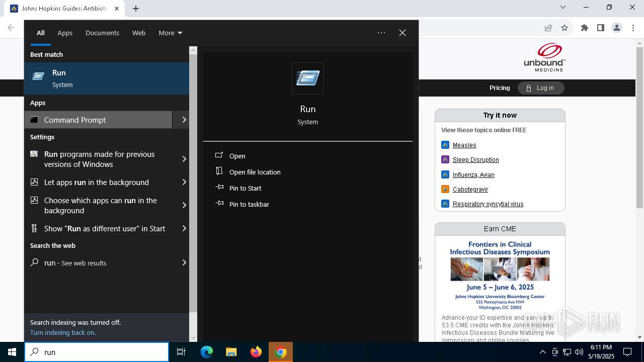This screenshot has width=644, height=362.
Task: Click the search box containing run
Action: [x=97, y=352]
